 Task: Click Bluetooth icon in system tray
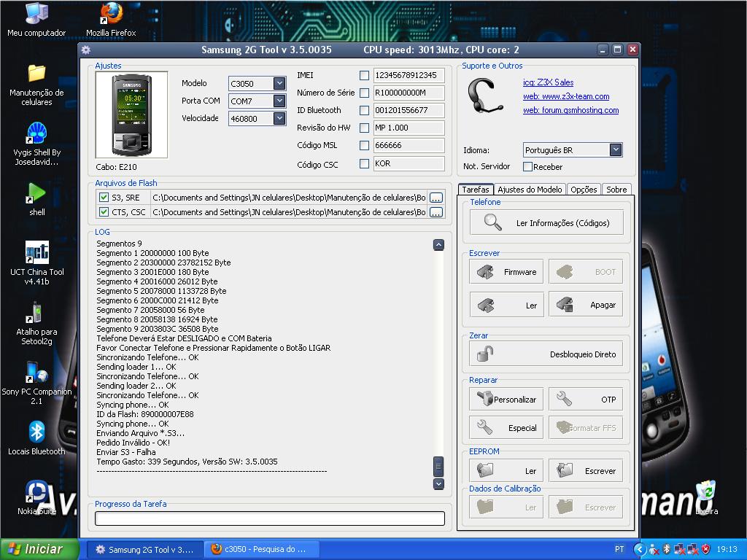tap(667, 549)
